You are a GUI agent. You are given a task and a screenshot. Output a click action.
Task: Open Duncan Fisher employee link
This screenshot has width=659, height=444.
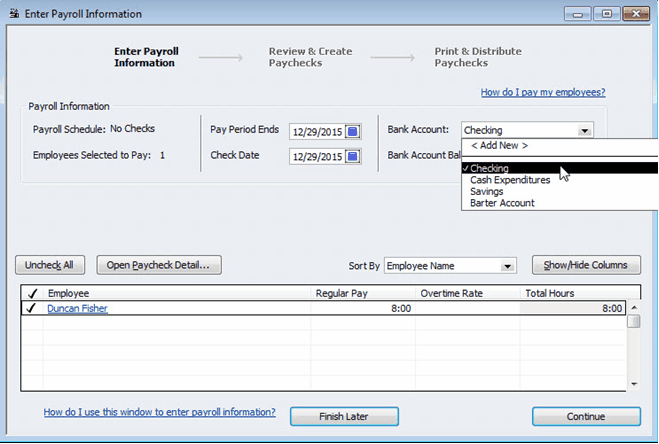tap(77, 309)
